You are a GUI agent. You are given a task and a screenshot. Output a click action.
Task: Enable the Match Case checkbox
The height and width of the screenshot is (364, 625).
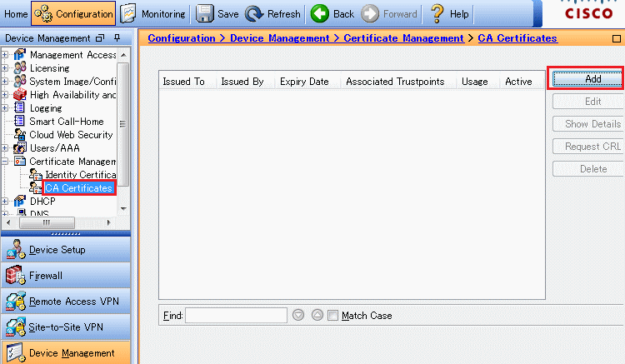coord(332,316)
